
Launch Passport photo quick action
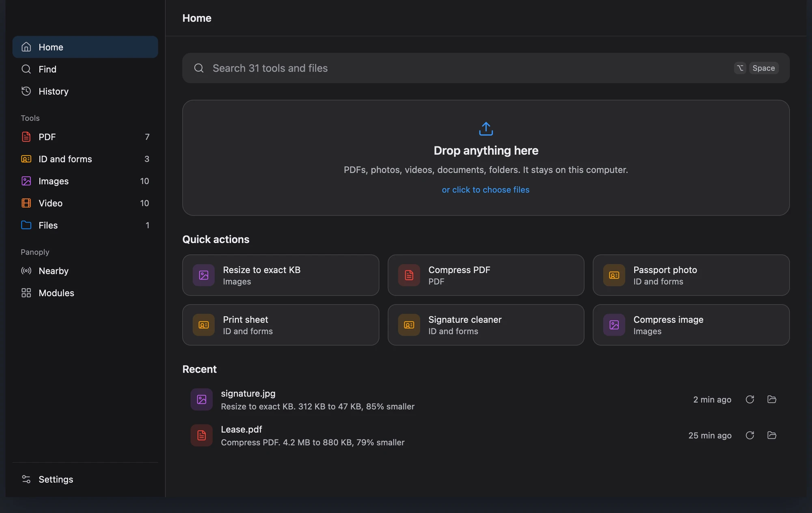point(691,275)
